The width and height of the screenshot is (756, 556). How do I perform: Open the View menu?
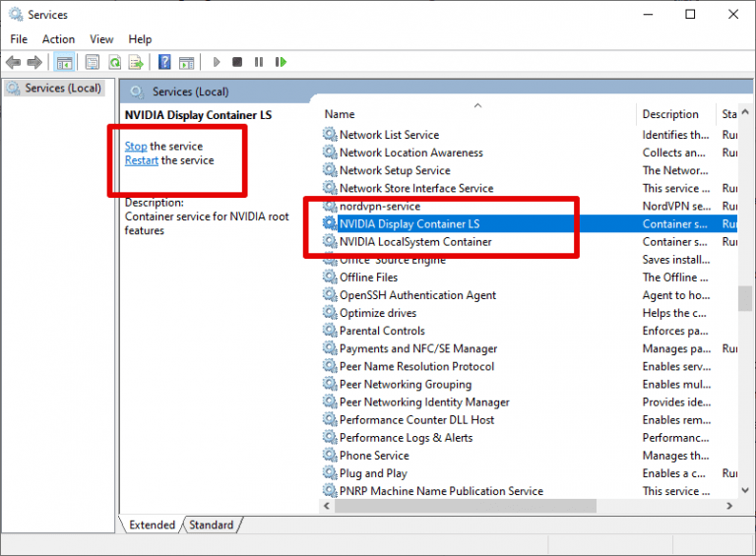(101, 39)
